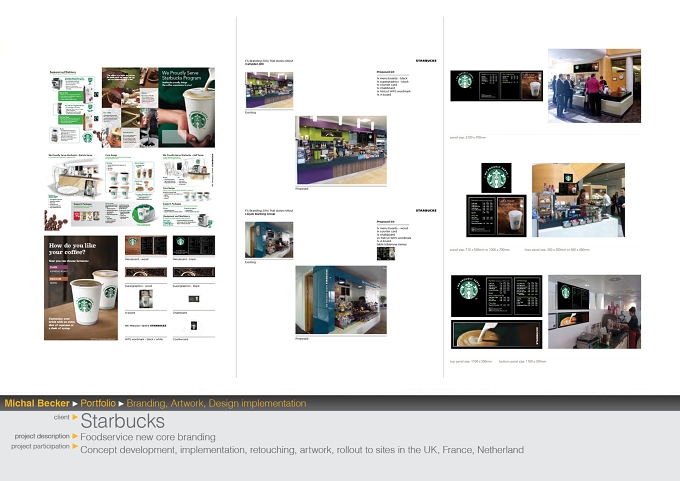Open the large proposed teal kiosk photo
The width and height of the screenshot is (680, 481).
[341, 300]
